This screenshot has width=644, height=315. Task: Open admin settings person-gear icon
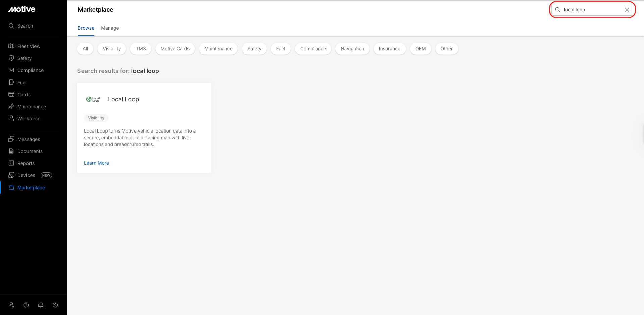point(12,305)
